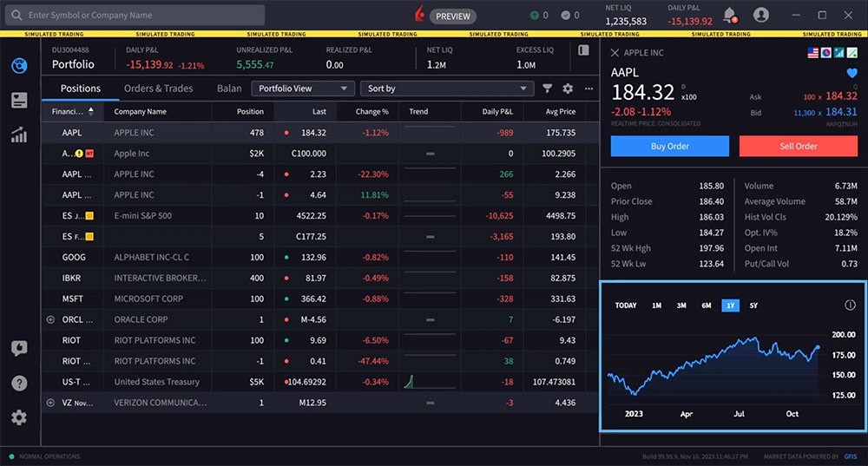Click the news panel icon in the sidebar
Image resolution: width=868 pixels, height=466 pixels.
(19, 101)
